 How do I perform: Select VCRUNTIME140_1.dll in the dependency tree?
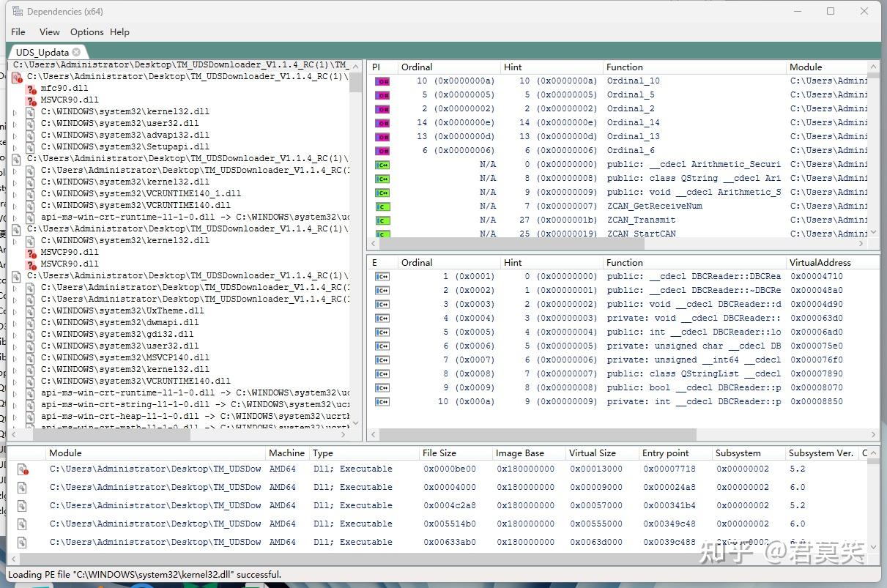(x=141, y=193)
